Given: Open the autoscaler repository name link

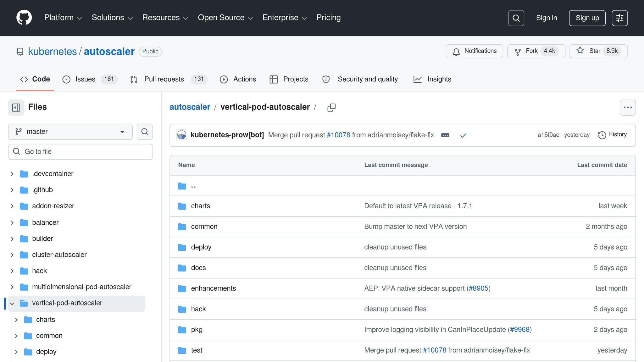Looking at the screenshot, I should pyautogui.click(x=109, y=52).
